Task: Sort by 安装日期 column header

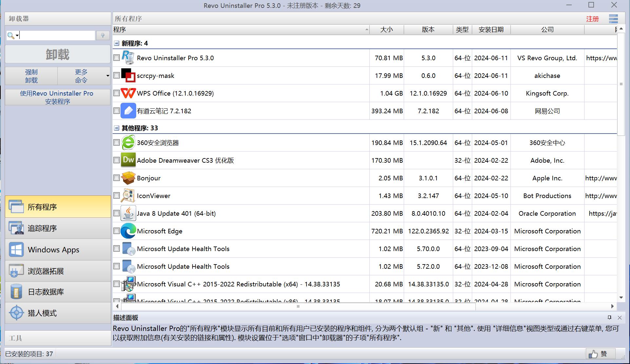Action: click(491, 29)
